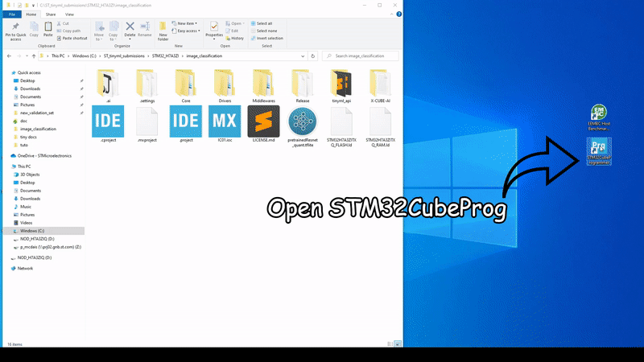Click STM32_H7A3ZI in the address bar
Image resolution: width=644 pixels, height=362 pixels.
pos(166,56)
